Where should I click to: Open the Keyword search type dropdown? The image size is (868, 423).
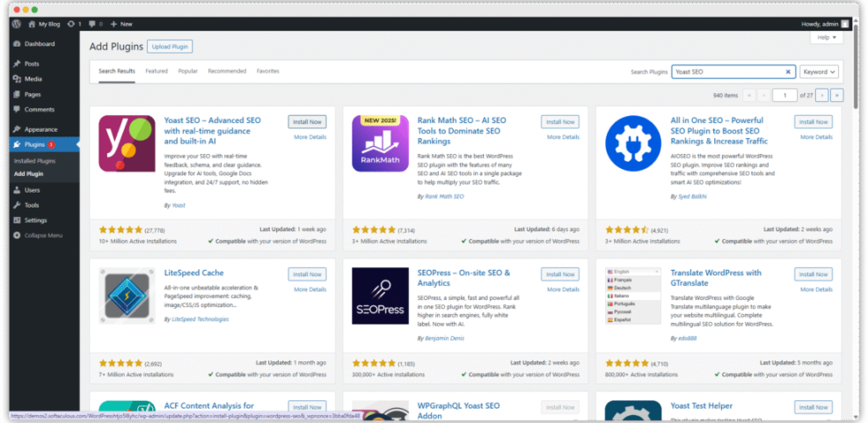pos(819,71)
